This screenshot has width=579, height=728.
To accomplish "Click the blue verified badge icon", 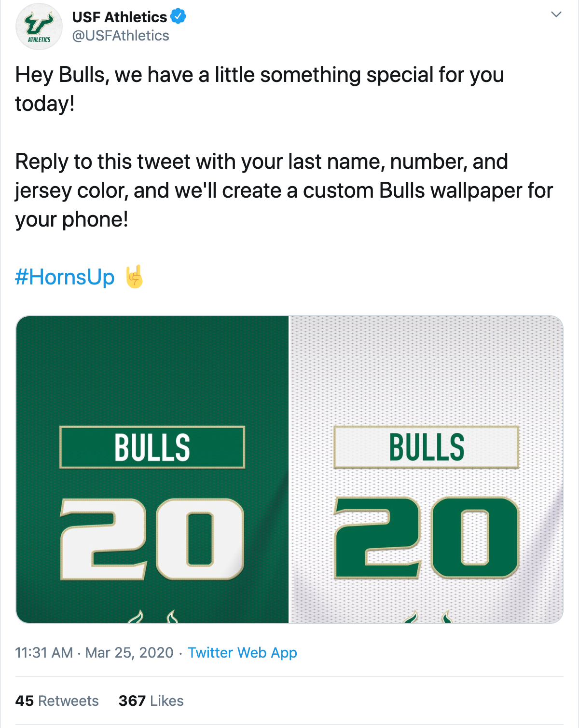I will pyautogui.click(x=178, y=16).
